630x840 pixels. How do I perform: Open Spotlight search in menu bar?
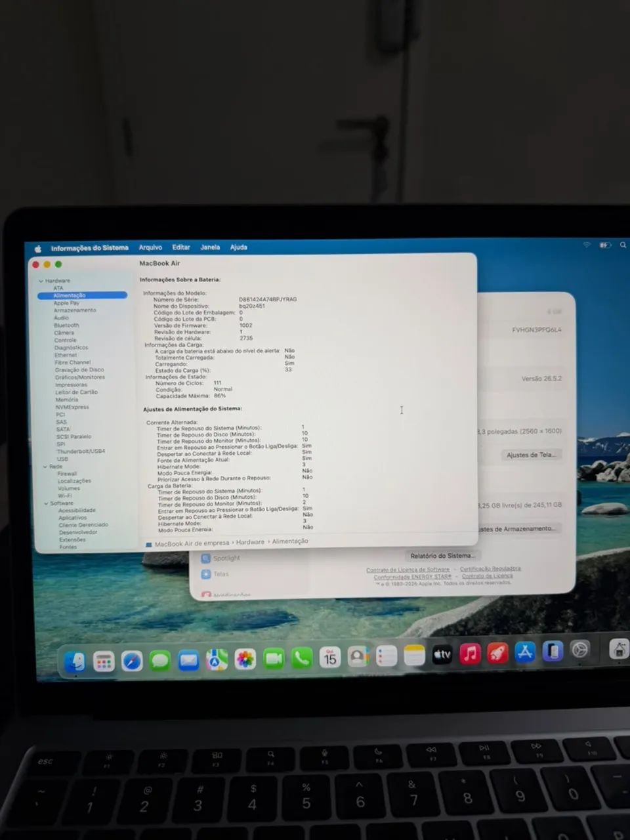tap(623, 245)
